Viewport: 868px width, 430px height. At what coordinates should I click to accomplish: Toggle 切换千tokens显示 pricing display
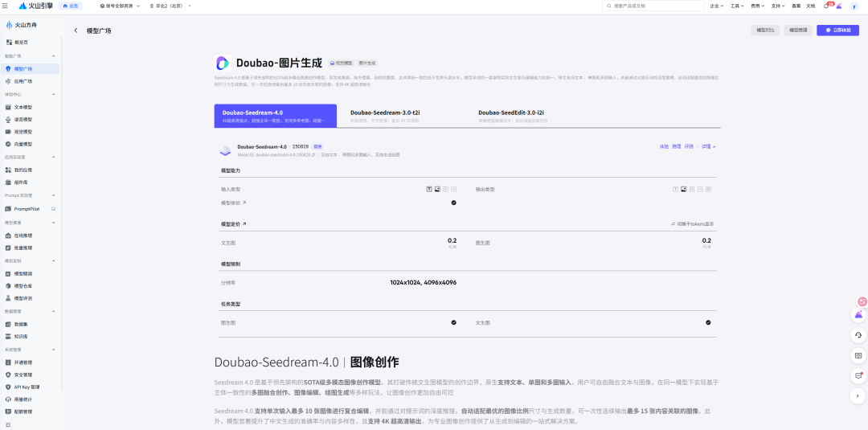coord(692,224)
